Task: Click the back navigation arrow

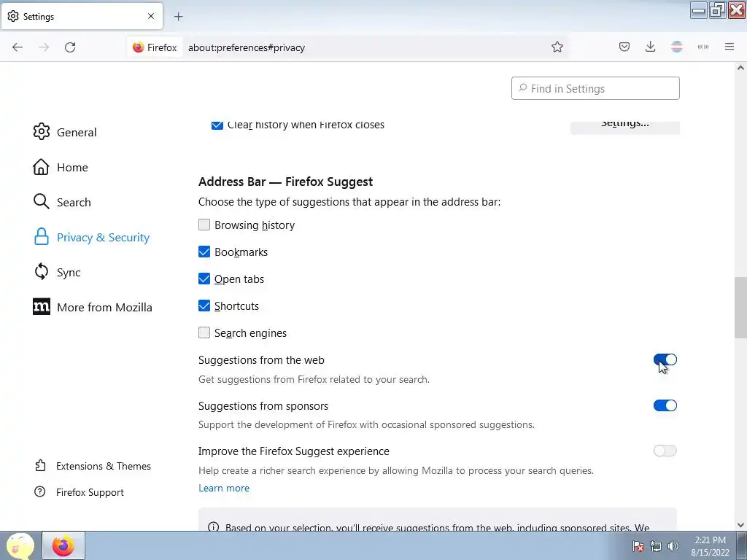Action: click(x=18, y=47)
